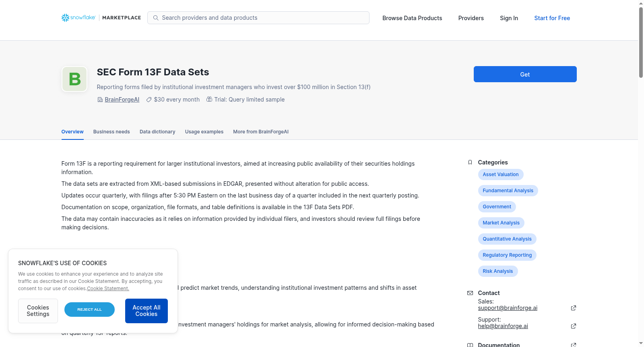
Task: Open the Documentation external link icon
Action: tap(574, 345)
